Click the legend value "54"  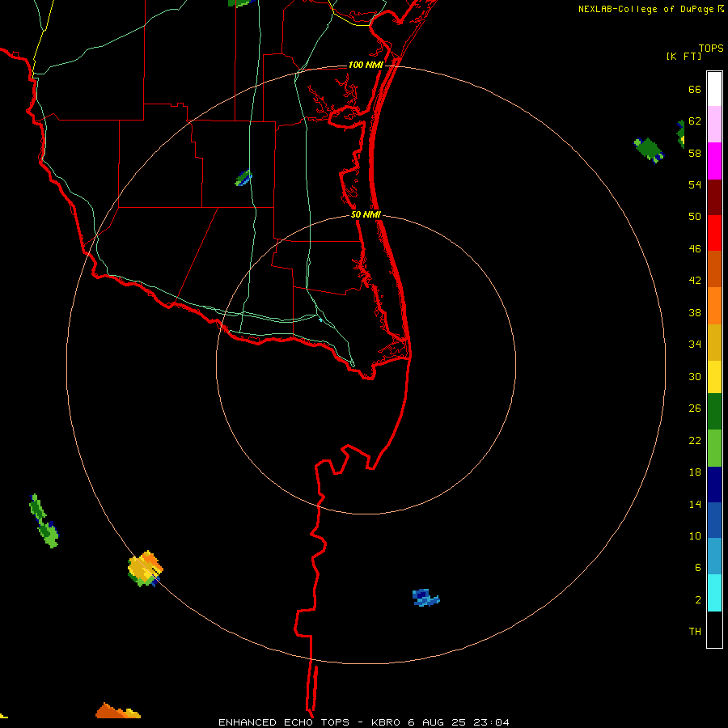coord(695,184)
